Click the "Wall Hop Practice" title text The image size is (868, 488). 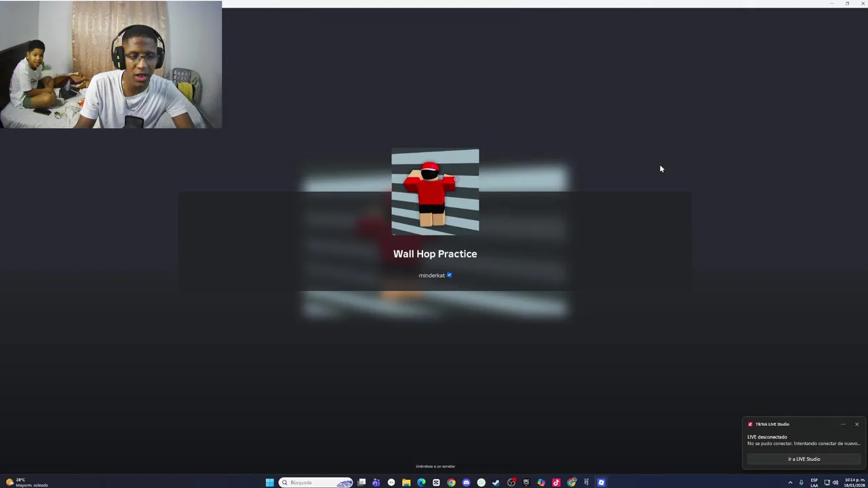pyautogui.click(x=435, y=253)
